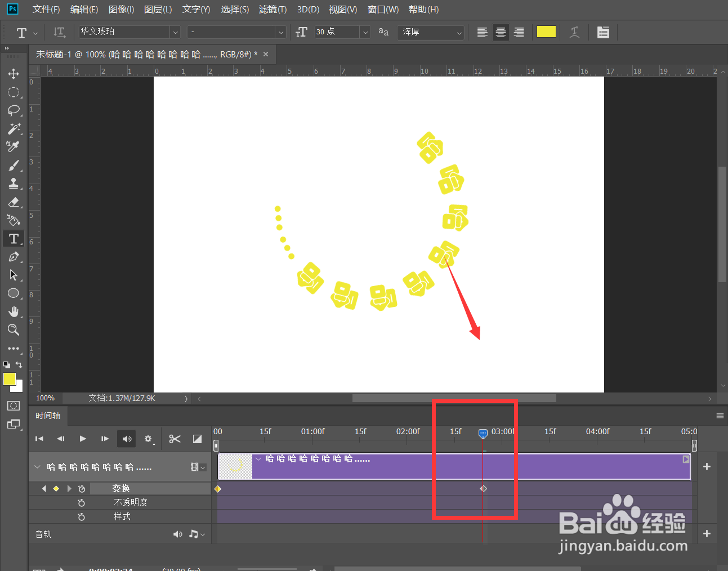This screenshot has width=728, height=571.
Task: Open the 帮助(H) menu
Action: tap(423, 10)
